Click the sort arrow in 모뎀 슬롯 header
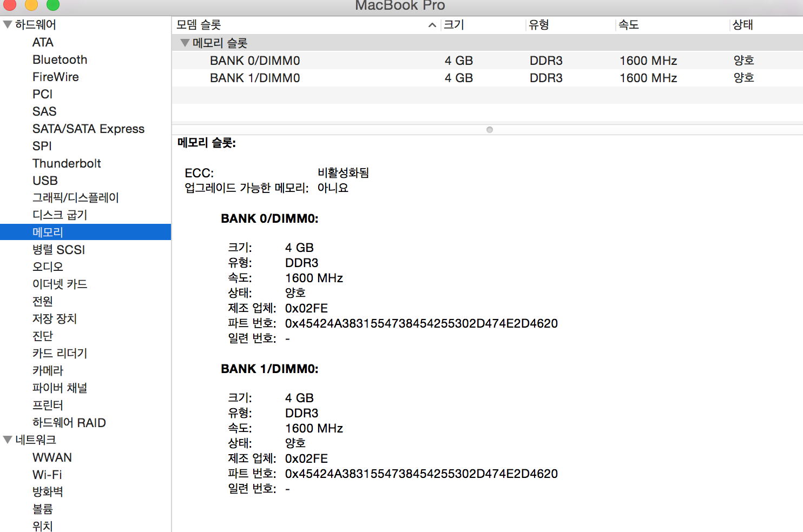Screen dimensions: 803x532 point(432,25)
